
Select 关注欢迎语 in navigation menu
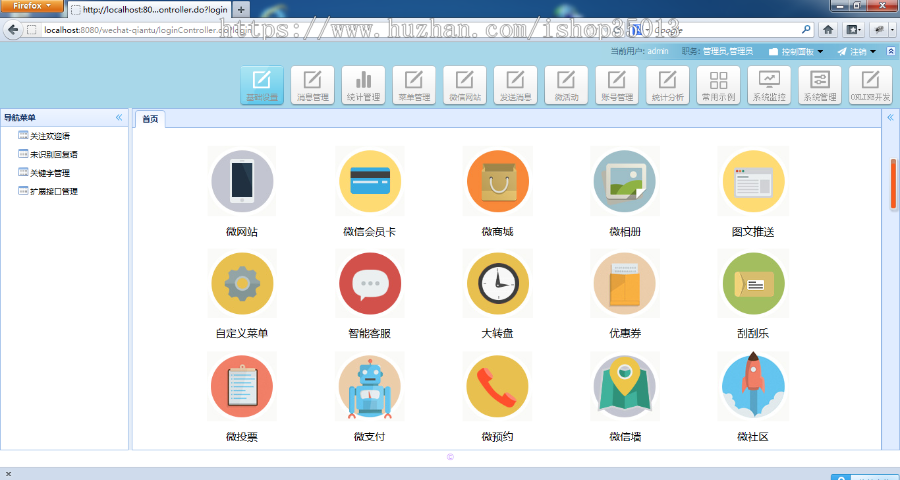[x=50, y=136]
